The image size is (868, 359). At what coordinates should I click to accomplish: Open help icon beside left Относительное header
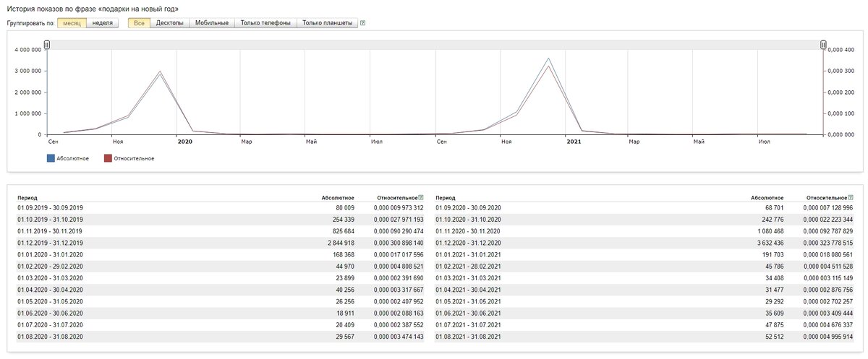[x=420, y=197]
